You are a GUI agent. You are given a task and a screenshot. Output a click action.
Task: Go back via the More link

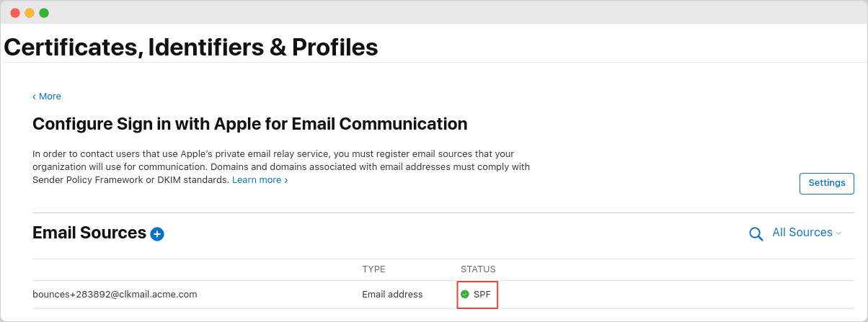(x=50, y=97)
